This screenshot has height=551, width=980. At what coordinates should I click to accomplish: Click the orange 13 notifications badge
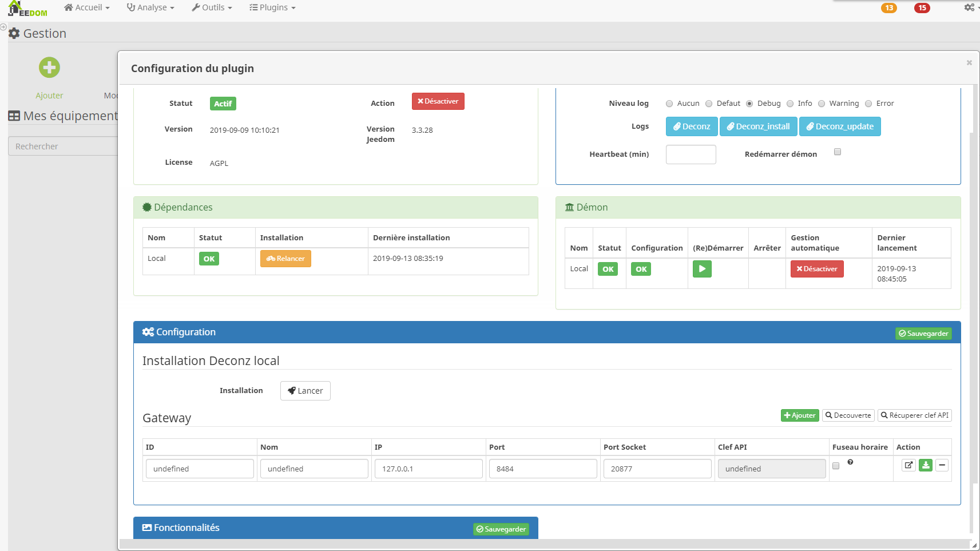point(888,8)
